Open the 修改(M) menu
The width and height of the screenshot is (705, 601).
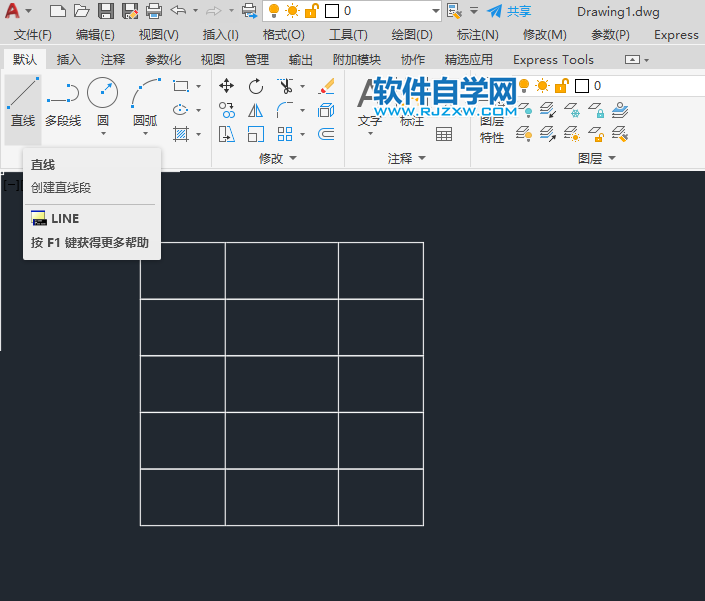(544, 35)
